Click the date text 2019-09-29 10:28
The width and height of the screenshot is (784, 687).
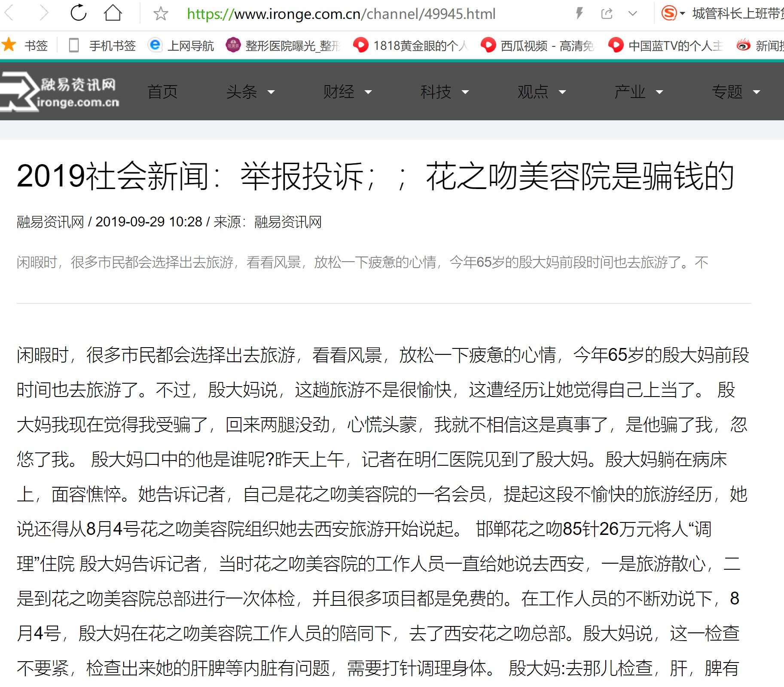[x=149, y=222]
